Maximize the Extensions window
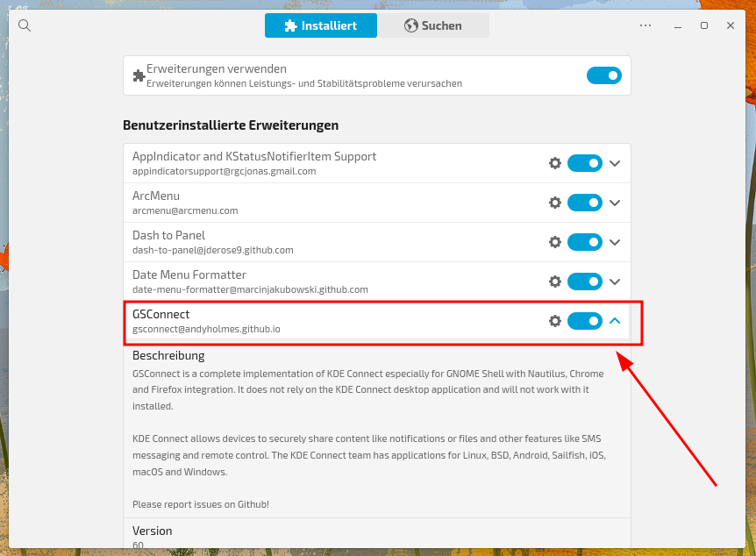Screen dimensions: 756x556 click(703, 25)
